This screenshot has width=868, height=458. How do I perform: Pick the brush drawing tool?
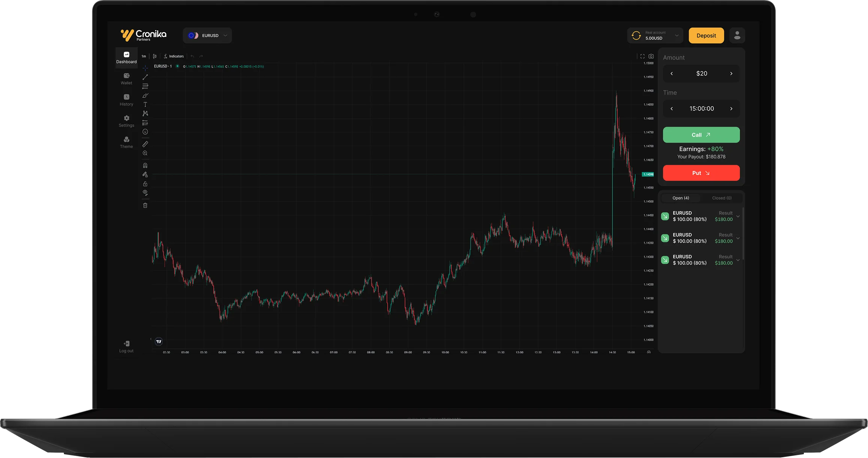(x=145, y=96)
